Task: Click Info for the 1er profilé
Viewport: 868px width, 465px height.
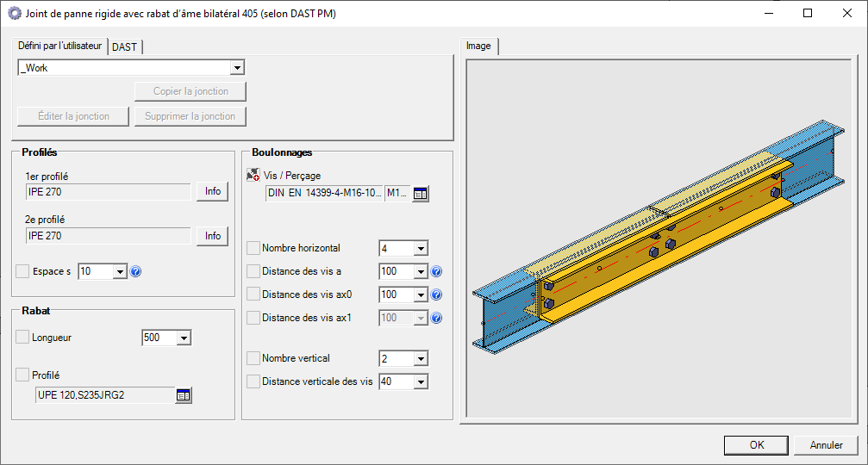Action: (x=213, y=191)
